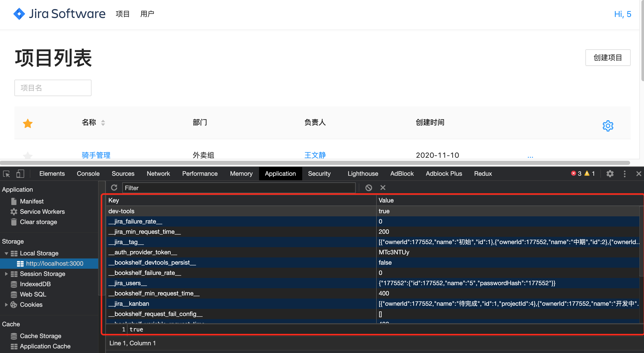Clear the storage filter with X icon
644x353 pixels.
point(383,188)
